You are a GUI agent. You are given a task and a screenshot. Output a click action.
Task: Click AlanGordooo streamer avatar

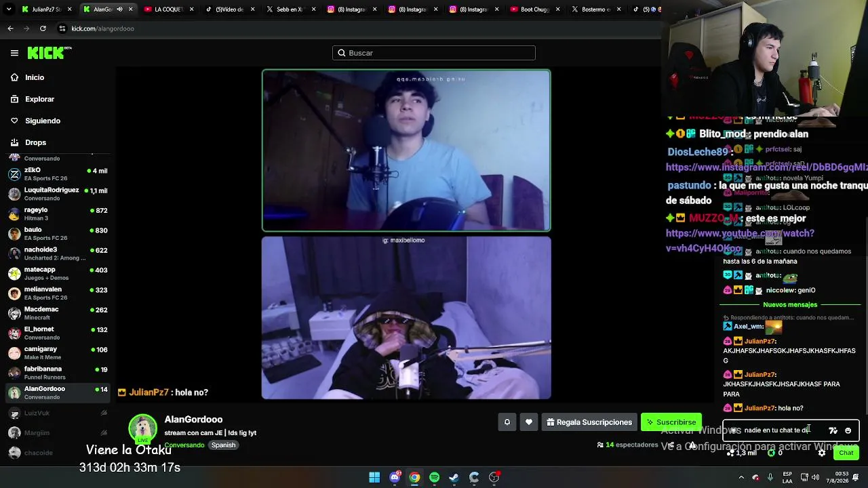142,428
